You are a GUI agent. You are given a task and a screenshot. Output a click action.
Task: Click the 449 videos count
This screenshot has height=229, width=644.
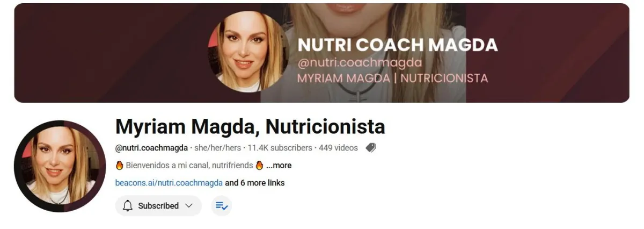coord(338,148)
